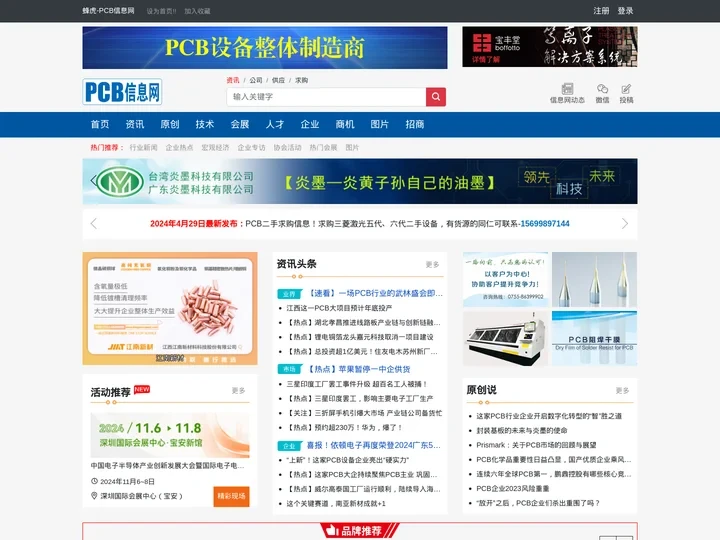The image size is (720, 540).
Task: Click 更多 beside 原创说
Action: [x=622, y=391]
